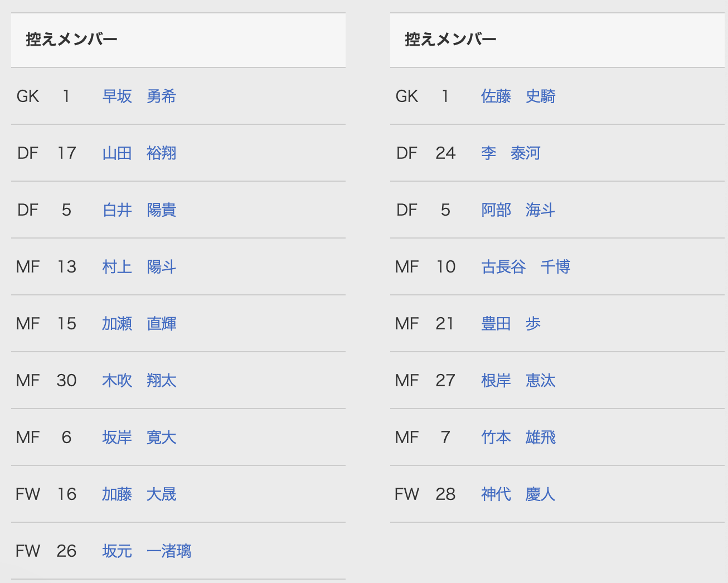The width and height of the screenshot is (728, 583).
Task: Click left 控えメンバー section header
Action: point(71,40)
